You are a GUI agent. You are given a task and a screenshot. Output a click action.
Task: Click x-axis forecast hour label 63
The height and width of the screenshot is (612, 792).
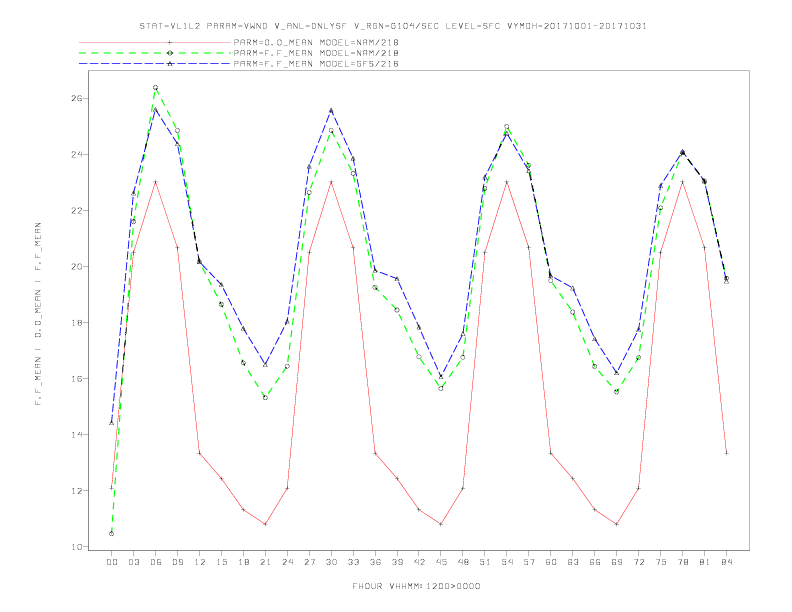[573, 562]
